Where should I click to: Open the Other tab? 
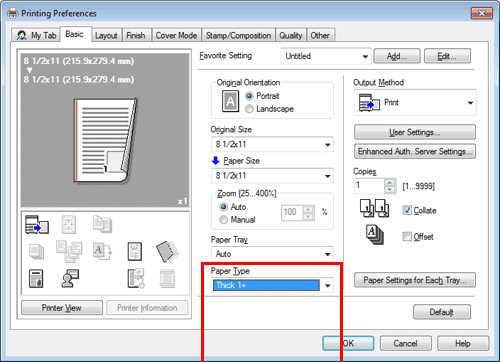(x=320, y=35)
